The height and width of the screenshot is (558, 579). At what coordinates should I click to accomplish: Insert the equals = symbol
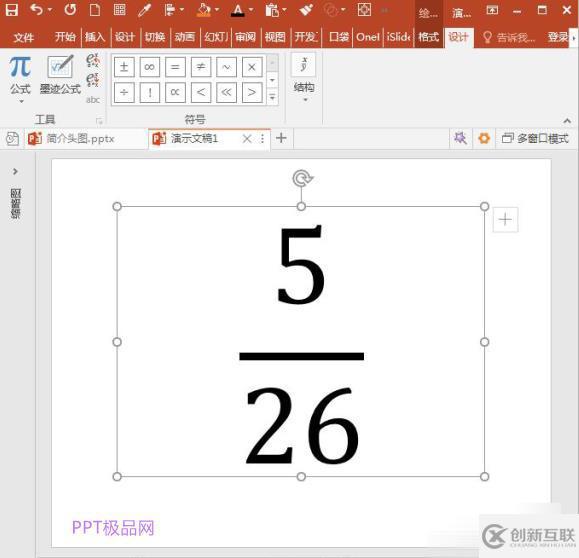coord(175,67)
